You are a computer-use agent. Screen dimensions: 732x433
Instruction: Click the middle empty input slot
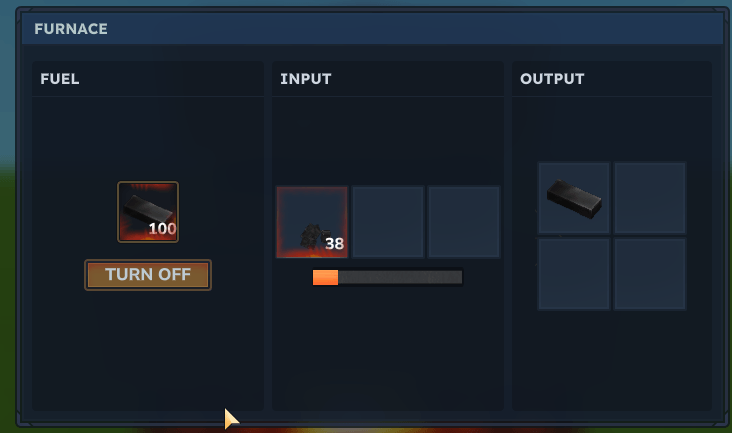[388, 222]
